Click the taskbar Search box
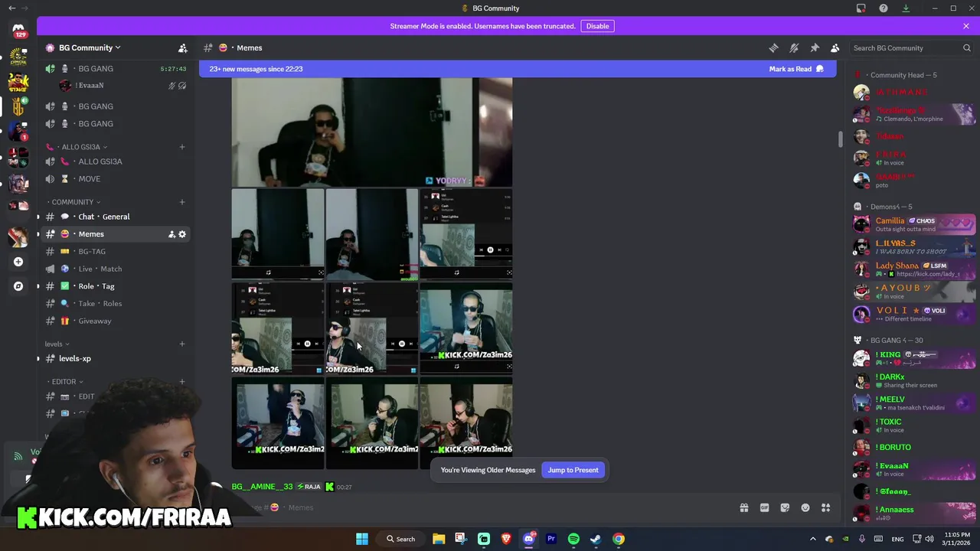 (400, 539)
